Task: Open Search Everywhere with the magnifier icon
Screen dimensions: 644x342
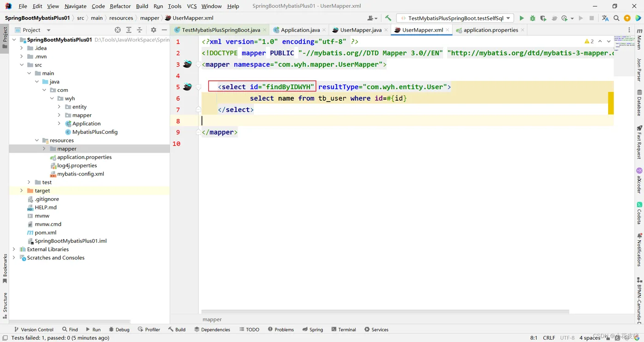Action: [x=616, y=18]
